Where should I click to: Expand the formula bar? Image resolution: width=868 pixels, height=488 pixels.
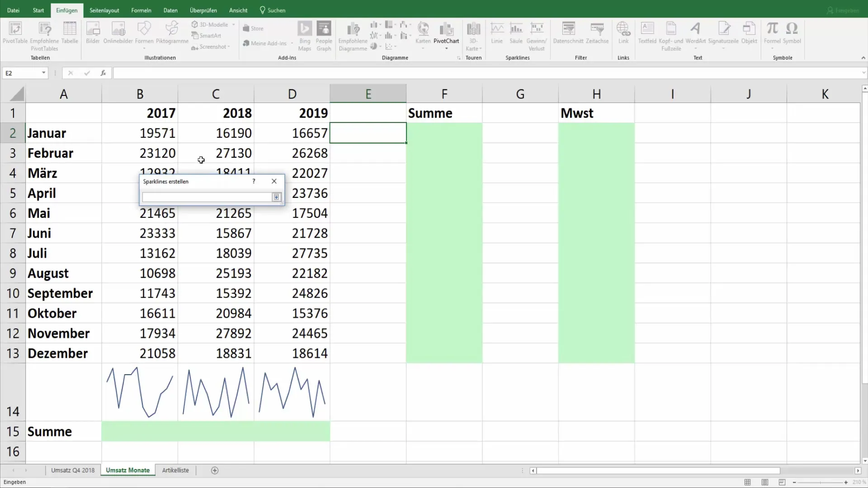[x=863, y=73]
